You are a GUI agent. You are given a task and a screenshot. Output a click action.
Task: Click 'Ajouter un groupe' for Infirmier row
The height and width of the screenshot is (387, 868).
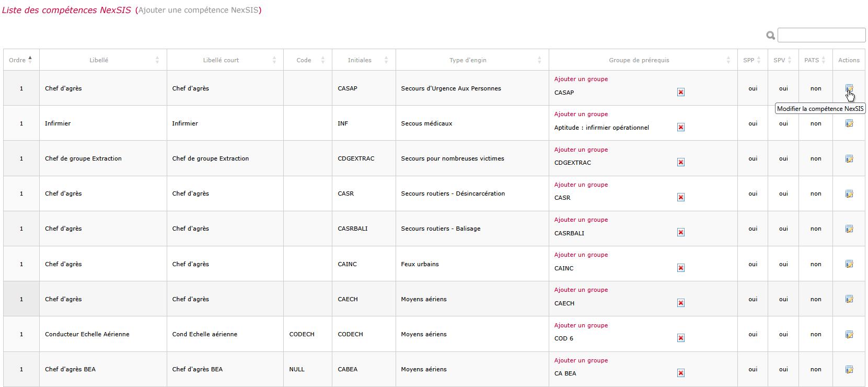tap(581, 114)
